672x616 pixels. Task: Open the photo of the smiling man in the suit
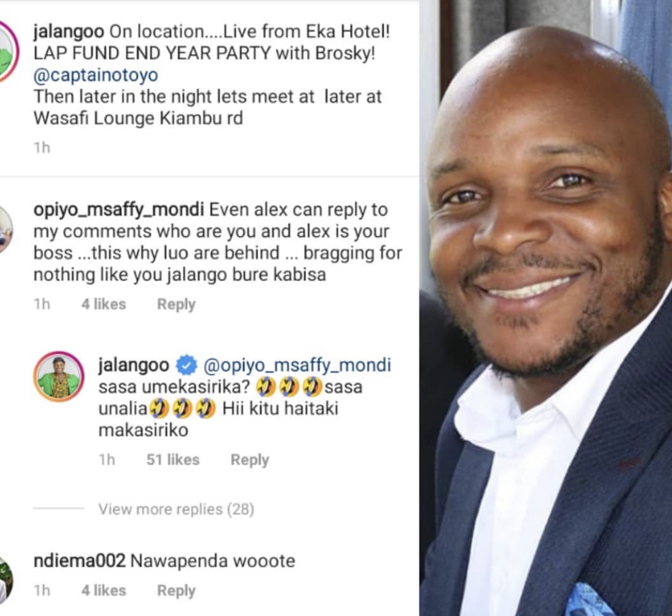(x=546, y=308)
